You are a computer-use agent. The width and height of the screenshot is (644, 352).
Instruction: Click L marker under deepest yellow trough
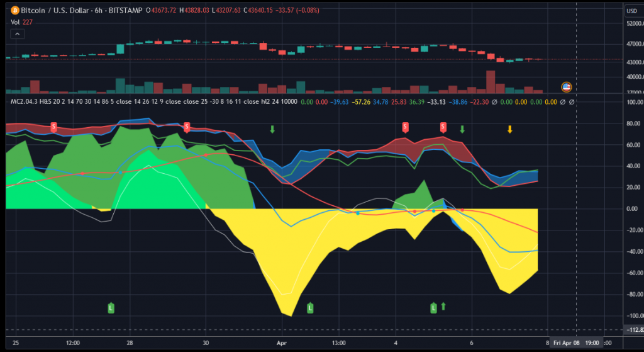309,307
